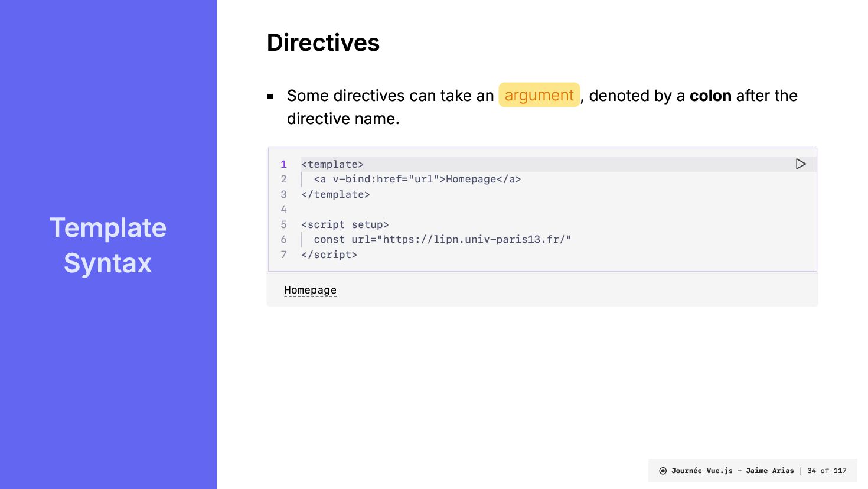Click code line 3 '</template>'
This screenshot has width=868, height=489.
point(335,194)
